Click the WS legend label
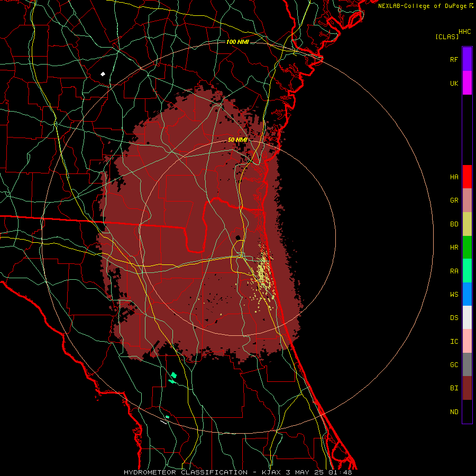Image resolution: width=476 pixels, height=476 pixels. (454, 294)
